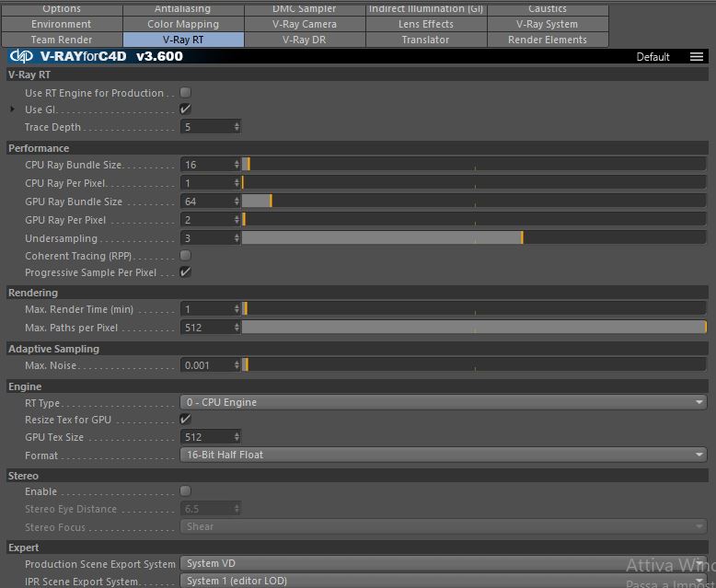
Task: Click the Max. Render Time slider
Action: (x=474, y=308)
